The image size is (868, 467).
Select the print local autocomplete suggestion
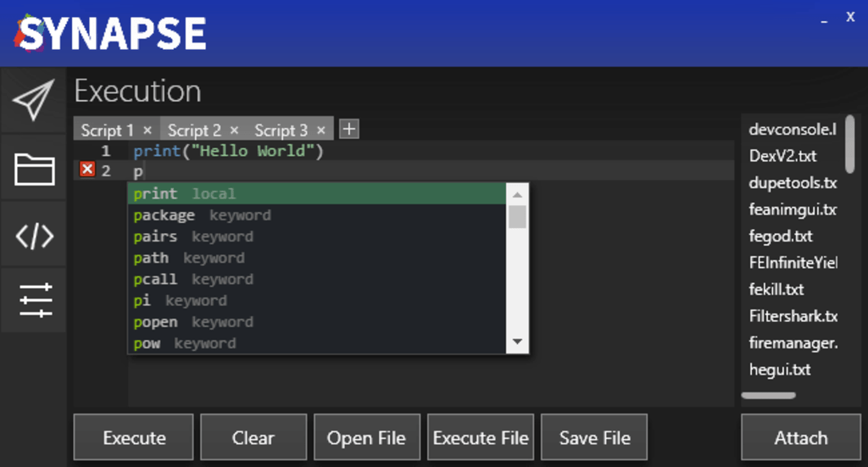317,193
